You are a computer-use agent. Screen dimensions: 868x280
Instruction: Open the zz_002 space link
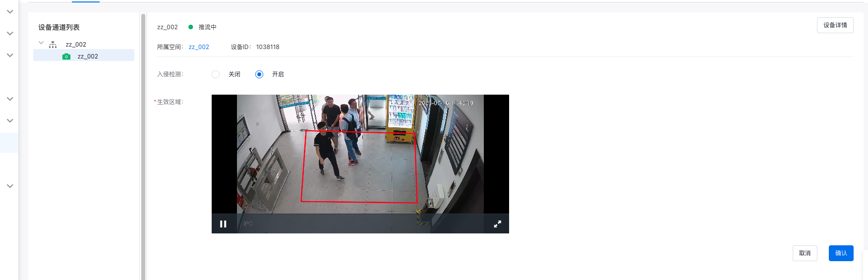coord(199,47)
